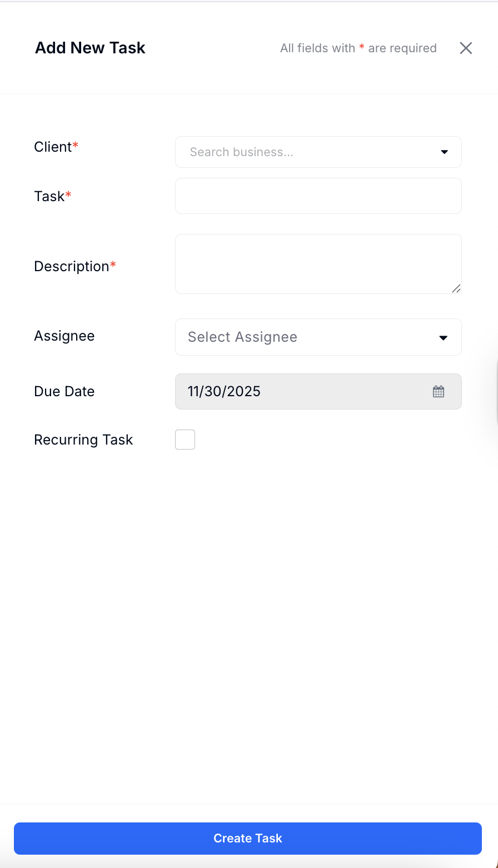Click the Select Assignee placeholder text
498x868 pixels.
click(x=242, y=337)
